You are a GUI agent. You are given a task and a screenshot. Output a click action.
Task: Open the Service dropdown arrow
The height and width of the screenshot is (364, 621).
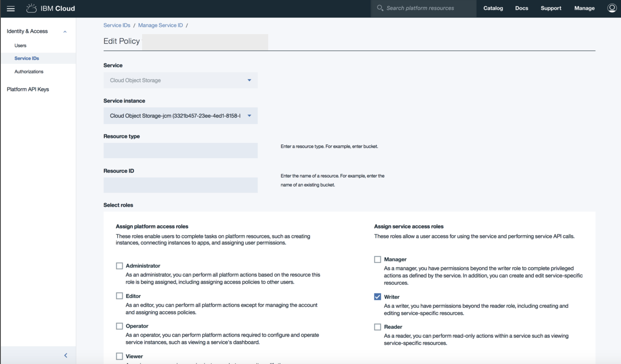(x=249, y=80)
